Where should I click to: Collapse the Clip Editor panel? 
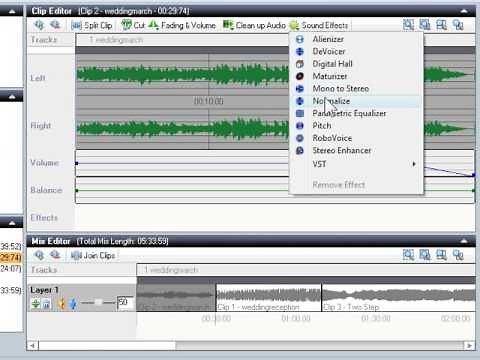464,11
